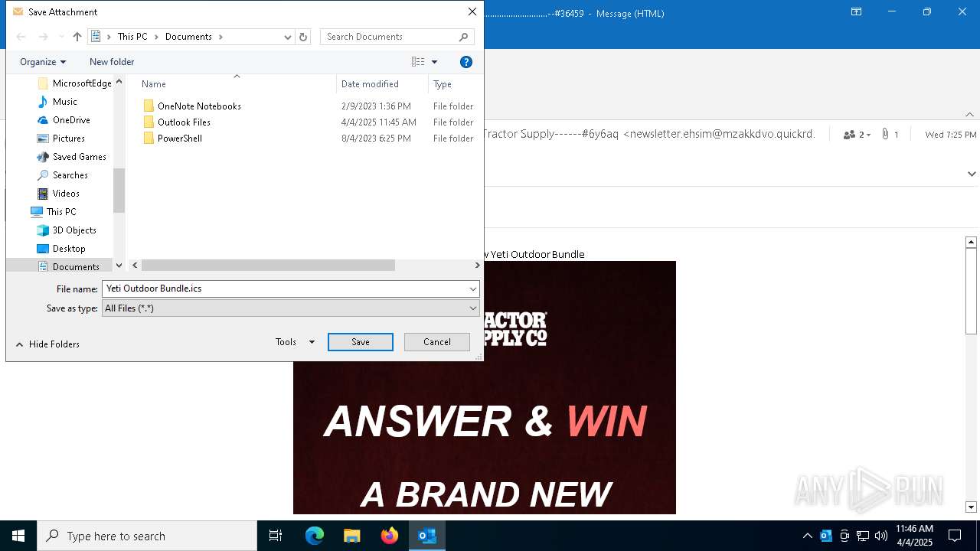Select Pictures in navigation pane
The height and width of the screenshot is (551, 980).
click(61, 139)
